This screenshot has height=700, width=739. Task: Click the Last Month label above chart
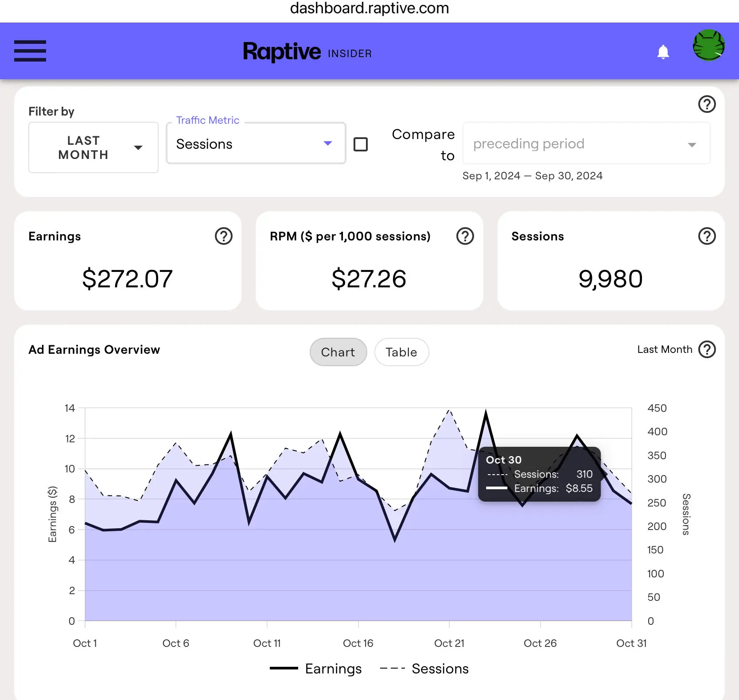pos(665,349)
